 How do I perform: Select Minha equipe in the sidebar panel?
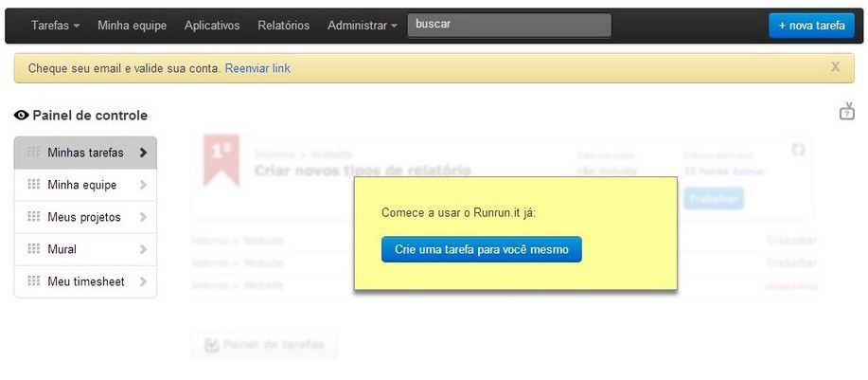tap(85, 185)
